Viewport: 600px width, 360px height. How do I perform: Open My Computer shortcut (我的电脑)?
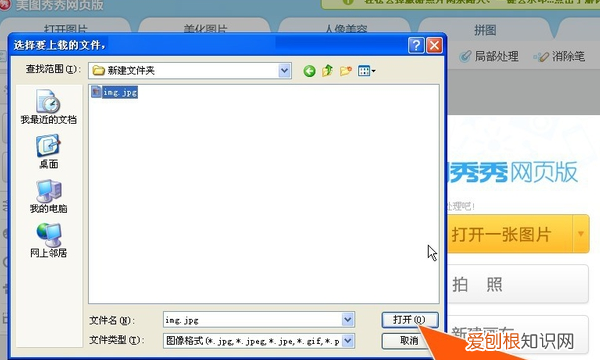(49, 197)
